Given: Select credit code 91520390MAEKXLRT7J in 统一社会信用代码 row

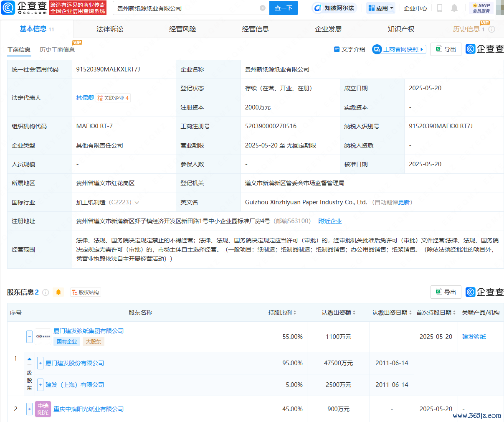Looking at the screenshot, I should (108, 69).
